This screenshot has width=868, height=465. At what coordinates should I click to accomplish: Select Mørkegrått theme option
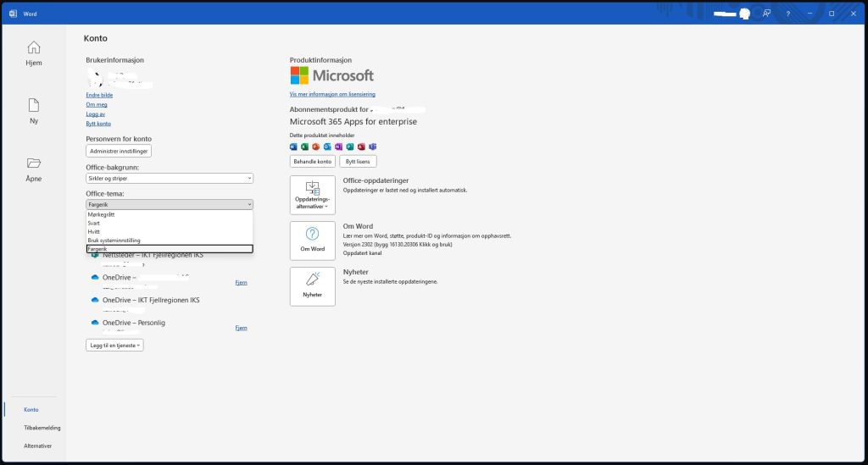point(170,214)
